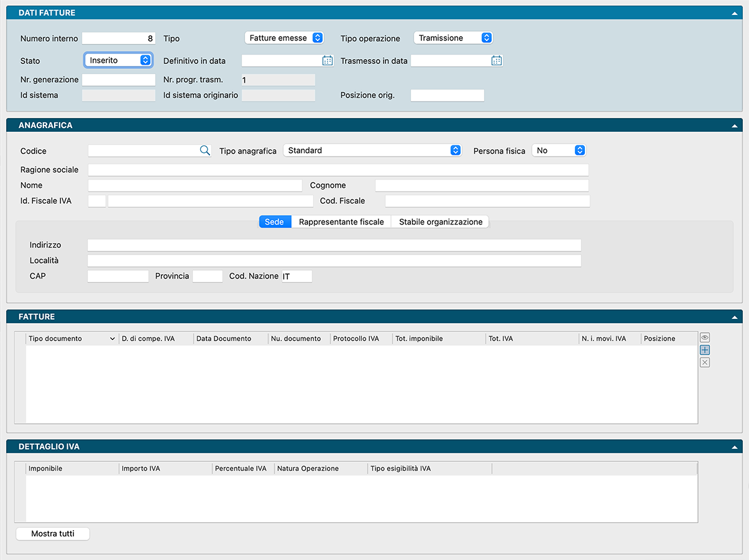Open the Tipo dropdown showing Fatture emesse

[284, 38]
